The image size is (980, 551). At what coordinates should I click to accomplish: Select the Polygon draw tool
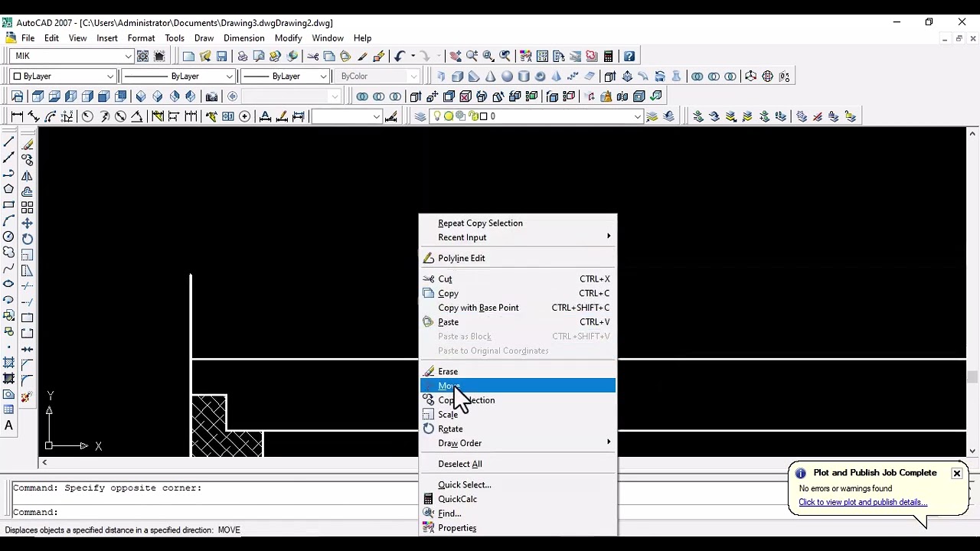(9, 190)
